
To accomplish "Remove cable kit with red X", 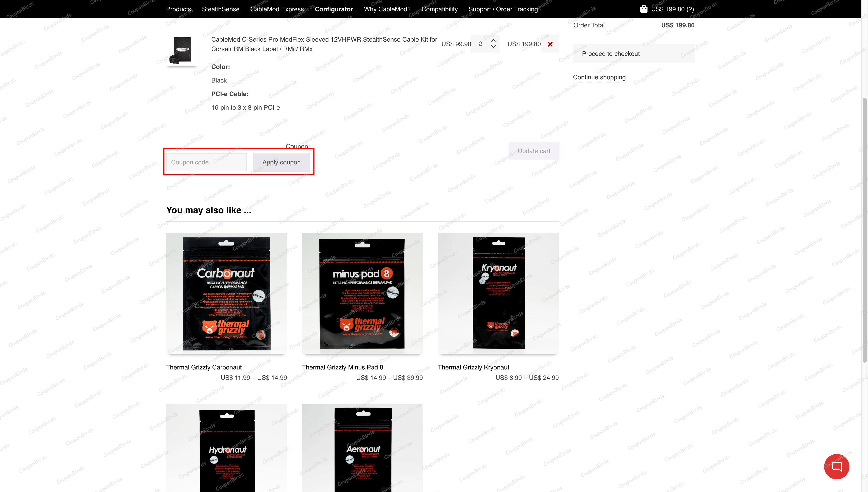I will (x=550, y=44).
